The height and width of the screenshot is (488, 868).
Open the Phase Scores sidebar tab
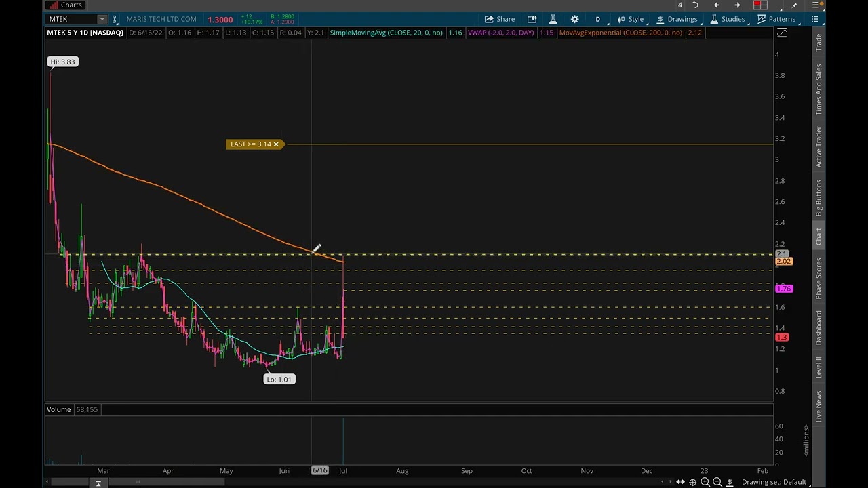818,279
